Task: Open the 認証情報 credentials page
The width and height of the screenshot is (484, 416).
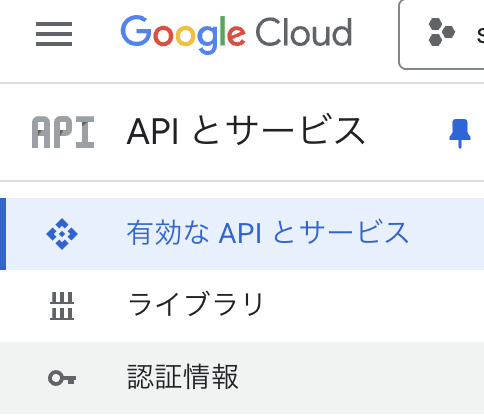Action: (x=242, y=378)
